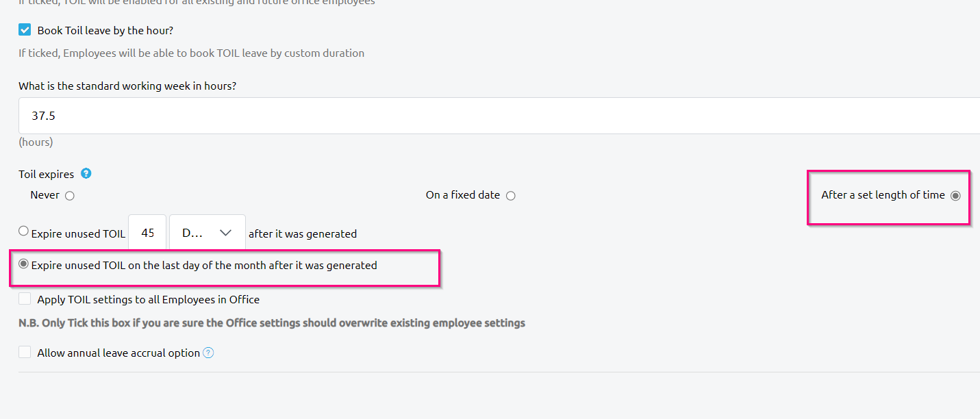This screenshot has width=980, height=419.
Task: Select the After a set length of time radio button
Action: pyautogui.click(x=955, y=196)
